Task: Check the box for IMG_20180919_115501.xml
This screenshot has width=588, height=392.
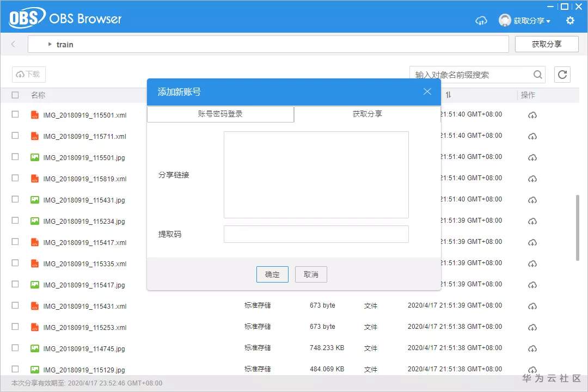Action: [x=15, y=114]
